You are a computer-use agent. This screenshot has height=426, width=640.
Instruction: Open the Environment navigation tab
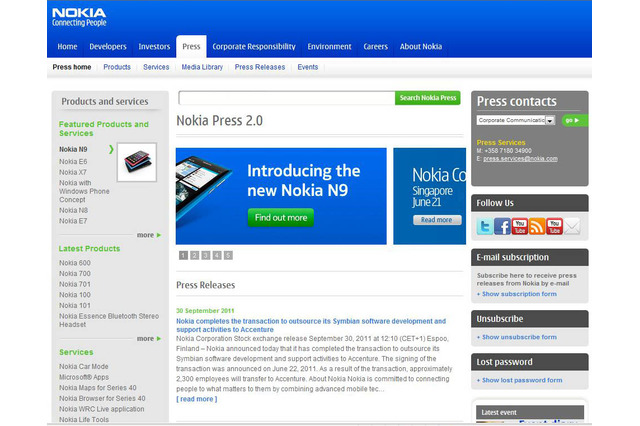coord(329,47)
